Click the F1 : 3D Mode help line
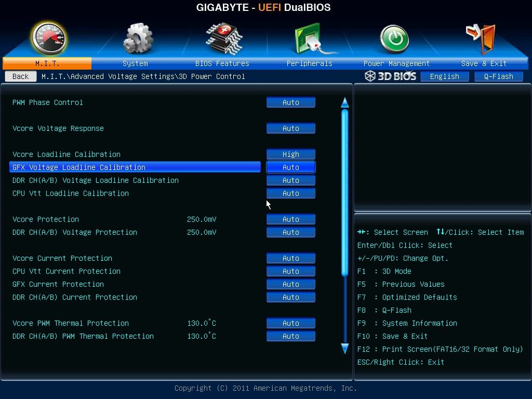 coord(384,271)
